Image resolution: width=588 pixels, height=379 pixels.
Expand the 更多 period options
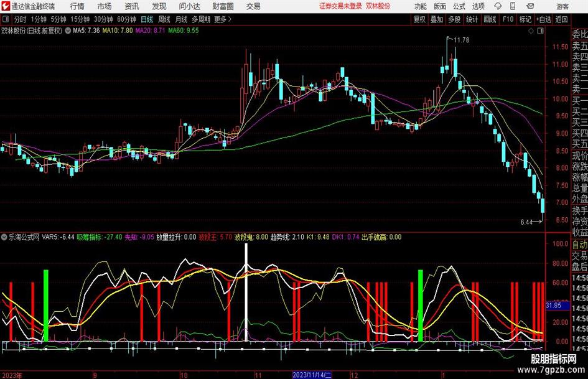click(x=223, y=19)
